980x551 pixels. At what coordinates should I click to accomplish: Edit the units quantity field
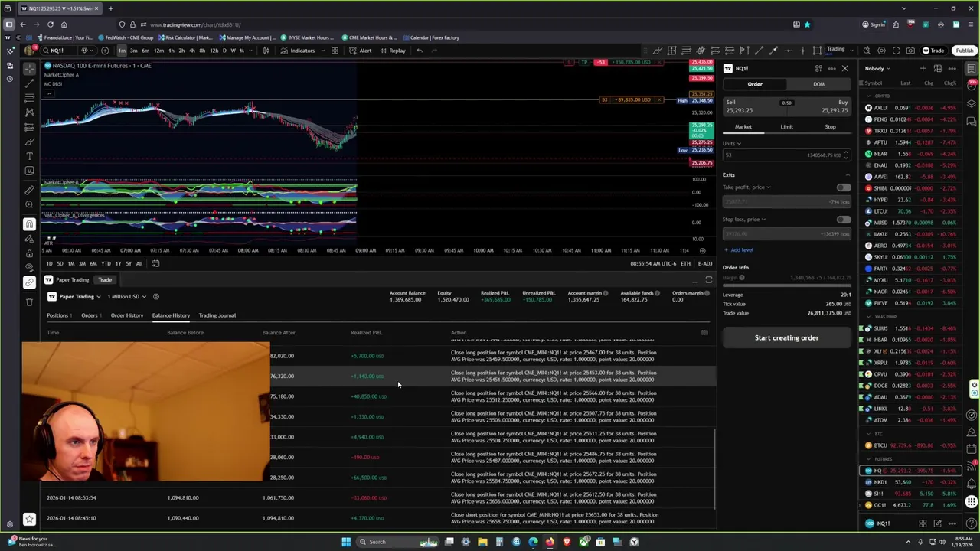point(786,155)
